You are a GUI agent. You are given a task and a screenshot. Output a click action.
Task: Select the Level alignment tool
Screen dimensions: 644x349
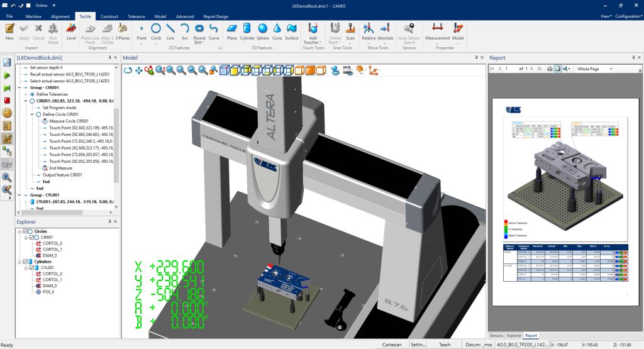[71, 32]
